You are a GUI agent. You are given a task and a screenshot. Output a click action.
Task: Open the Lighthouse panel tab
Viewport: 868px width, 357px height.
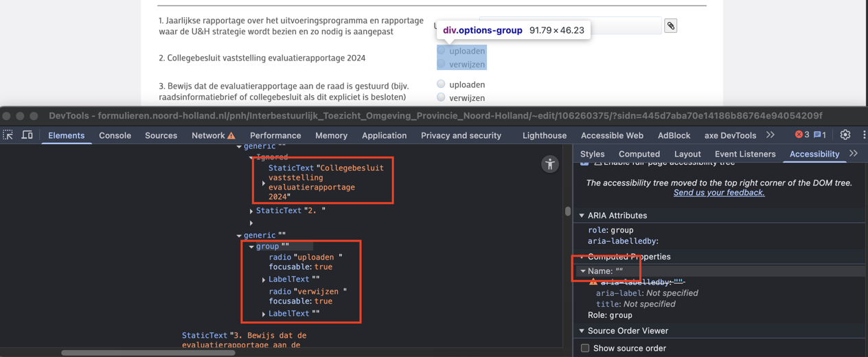(545, 135)
